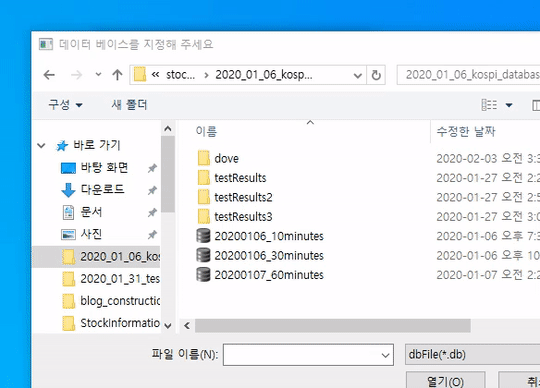The width and height of the screenshot is (540, 388).
Task: Select the 20200106_30minutes database file
Action: (x=269, y=255)
